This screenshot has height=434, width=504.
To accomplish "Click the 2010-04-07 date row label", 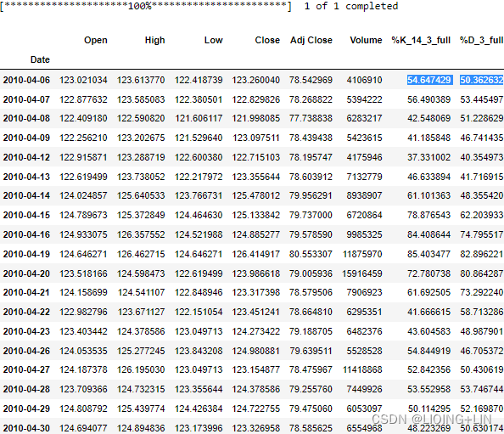I will [26, 99].
